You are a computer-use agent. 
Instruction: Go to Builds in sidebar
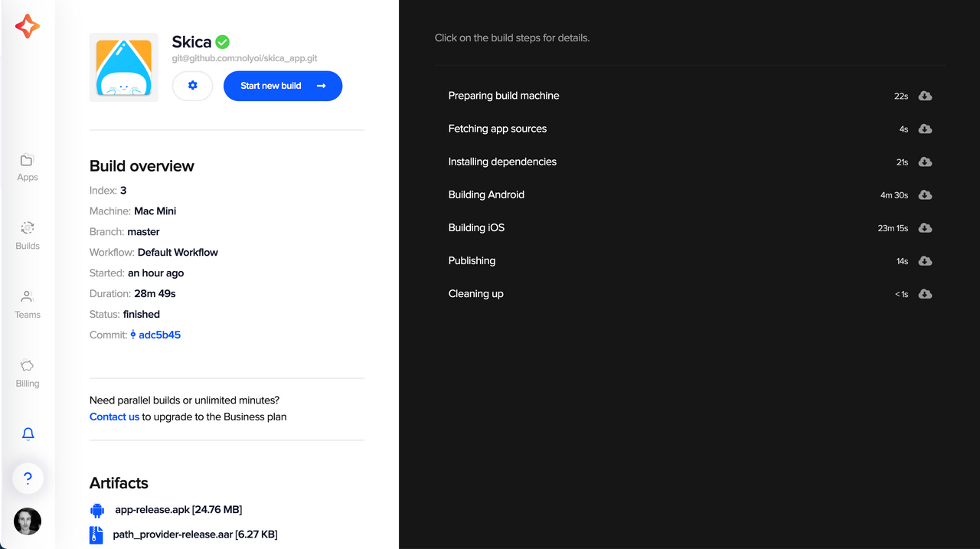pyautogui.click(x=28, y=235)
